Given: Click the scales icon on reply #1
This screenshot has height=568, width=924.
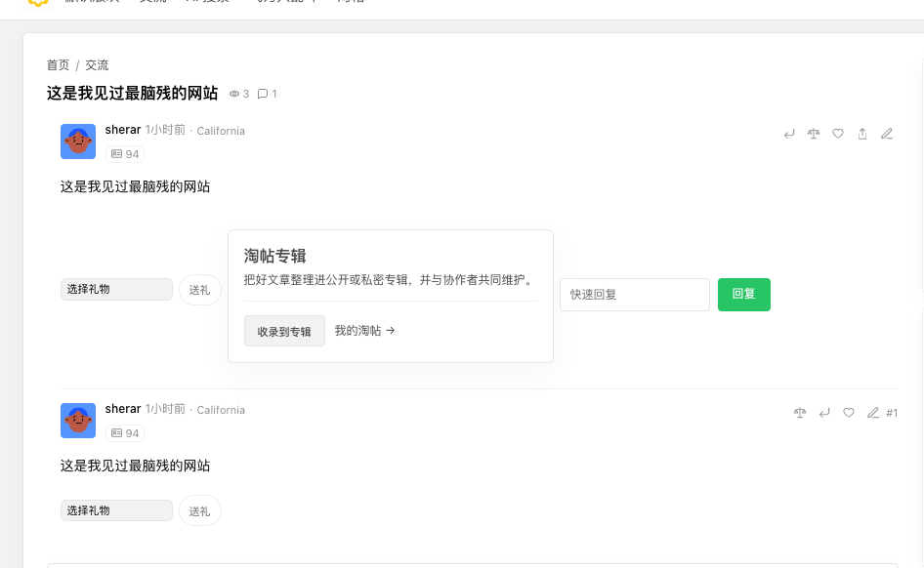Looking at the screenshot, I should pos(800,413).
